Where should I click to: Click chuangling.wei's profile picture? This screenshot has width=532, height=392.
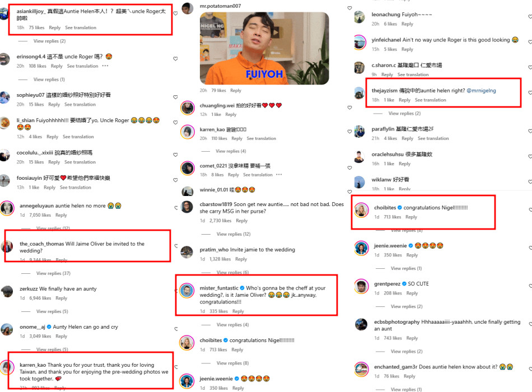pos(187,108)
